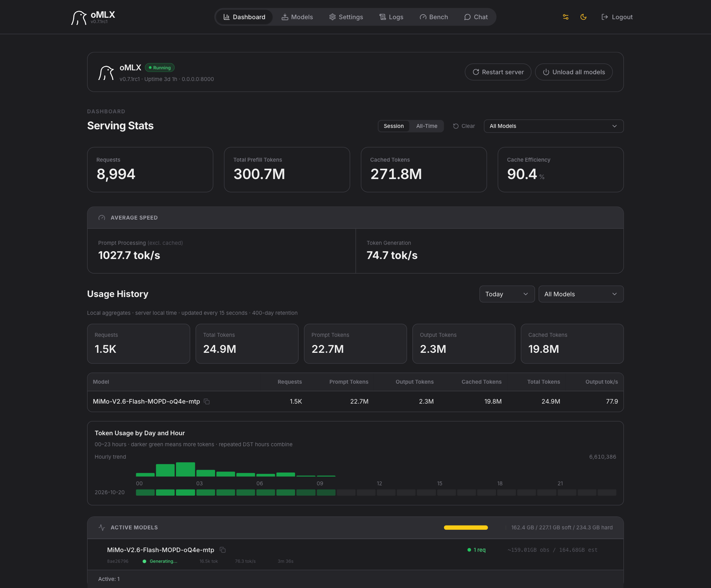711x588 pixels.
Task: Go to the Models tab
Action: pos(297,17)
